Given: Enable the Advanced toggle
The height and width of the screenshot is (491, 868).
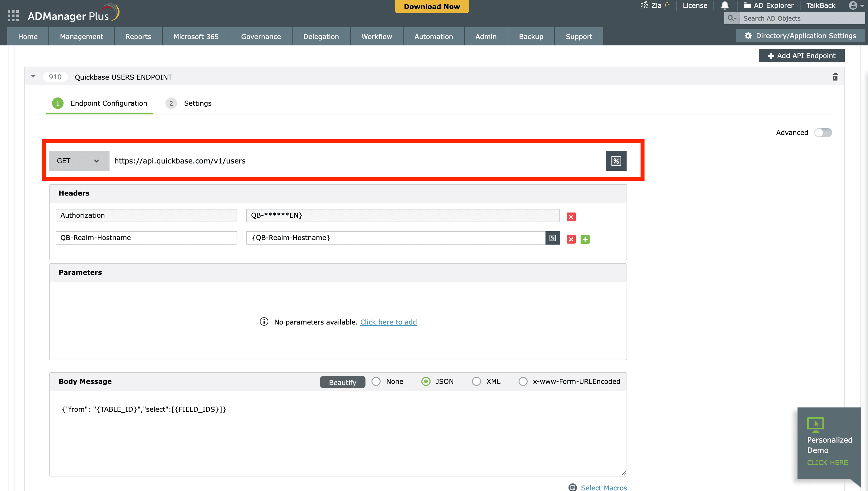Looking at the screenshot, I should (x=823, y=133).
